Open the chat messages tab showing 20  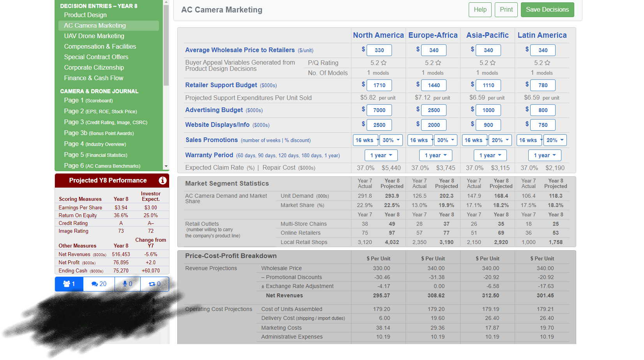coord(99,284)
